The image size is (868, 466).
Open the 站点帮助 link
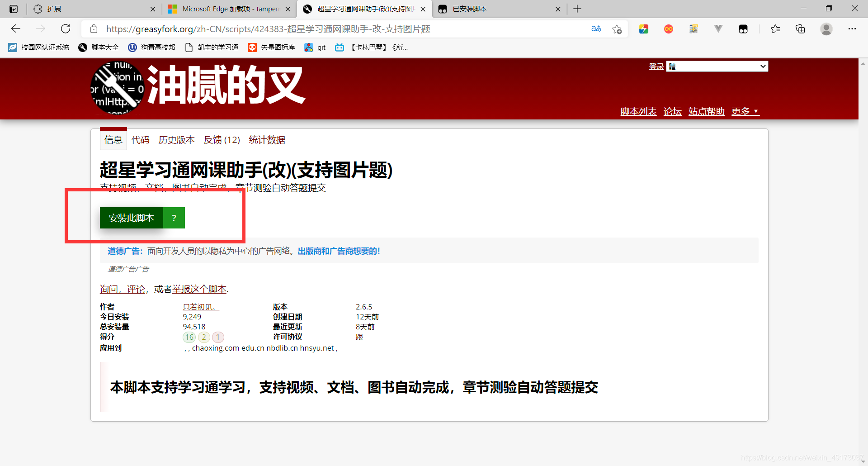[707, 111]
